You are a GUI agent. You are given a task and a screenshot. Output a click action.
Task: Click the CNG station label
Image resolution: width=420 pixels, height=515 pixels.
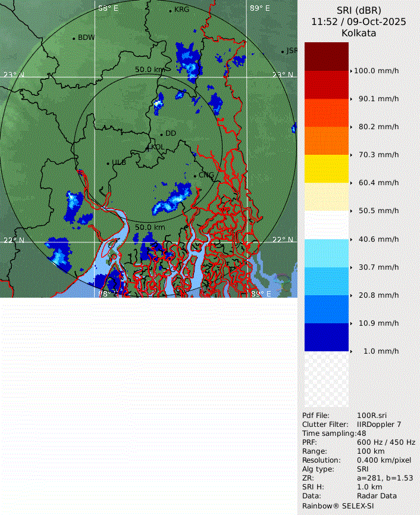pyautogui.click(x=206, y=175)
